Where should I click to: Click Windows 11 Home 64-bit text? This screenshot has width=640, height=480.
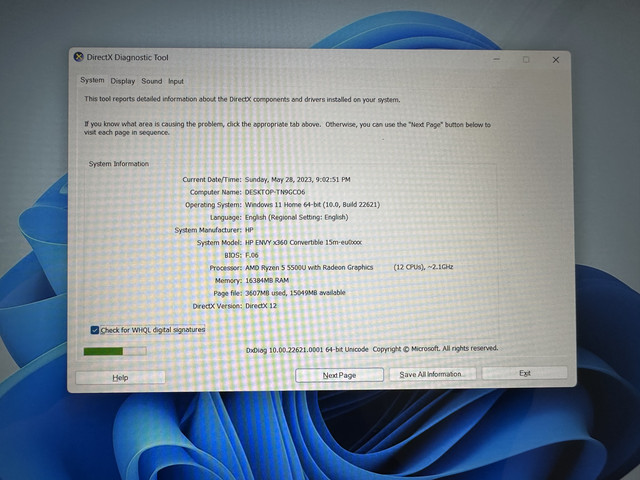click(x=312, y=204)
